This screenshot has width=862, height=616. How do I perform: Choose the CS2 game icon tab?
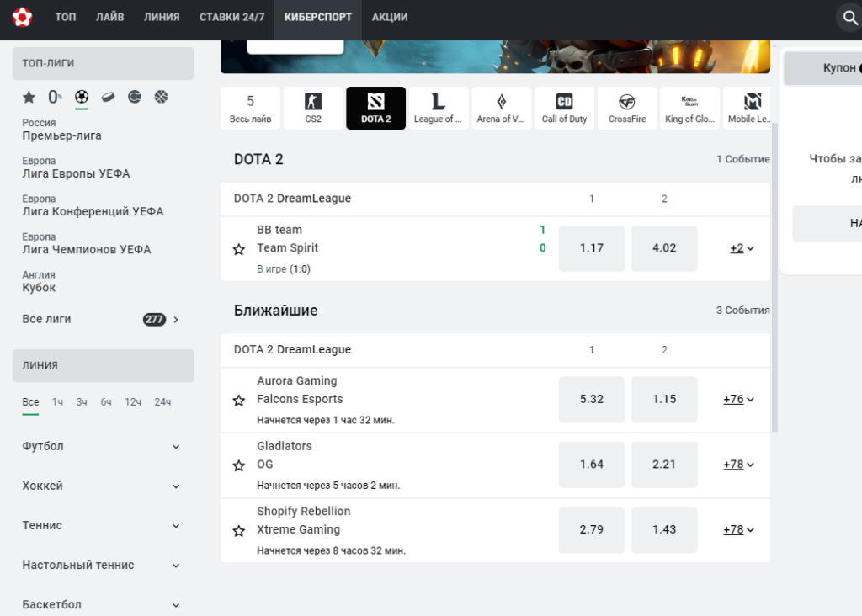(313, 109)
